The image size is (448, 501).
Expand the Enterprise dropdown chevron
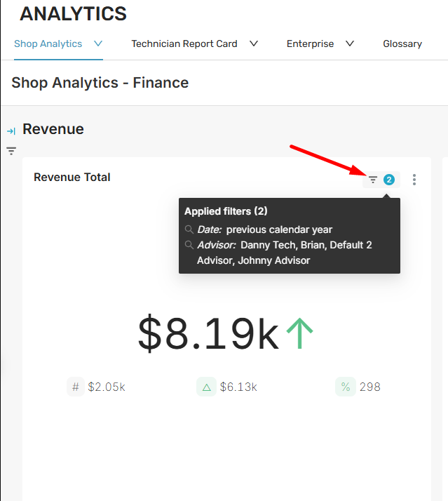point(350,44)
